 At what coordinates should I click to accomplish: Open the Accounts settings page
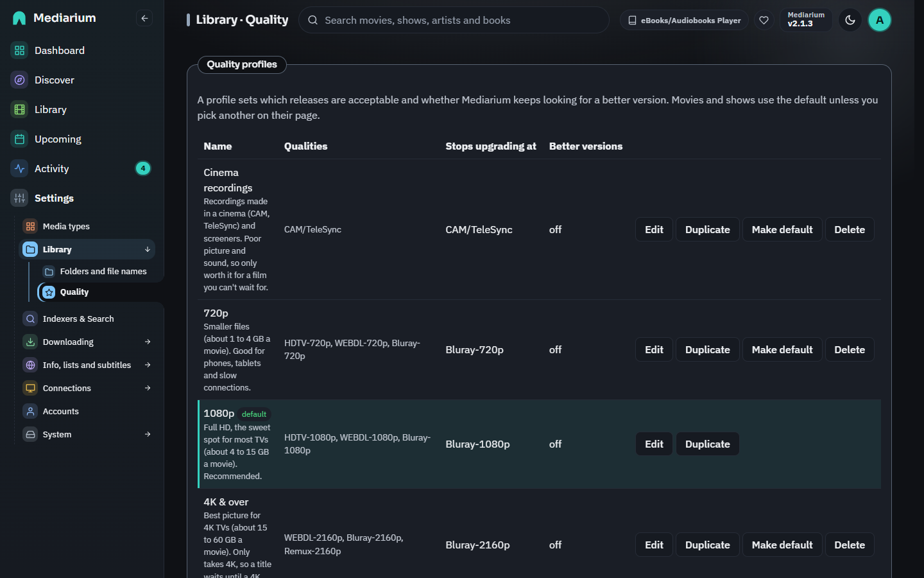pyautogui.click(x=87, y=411)
